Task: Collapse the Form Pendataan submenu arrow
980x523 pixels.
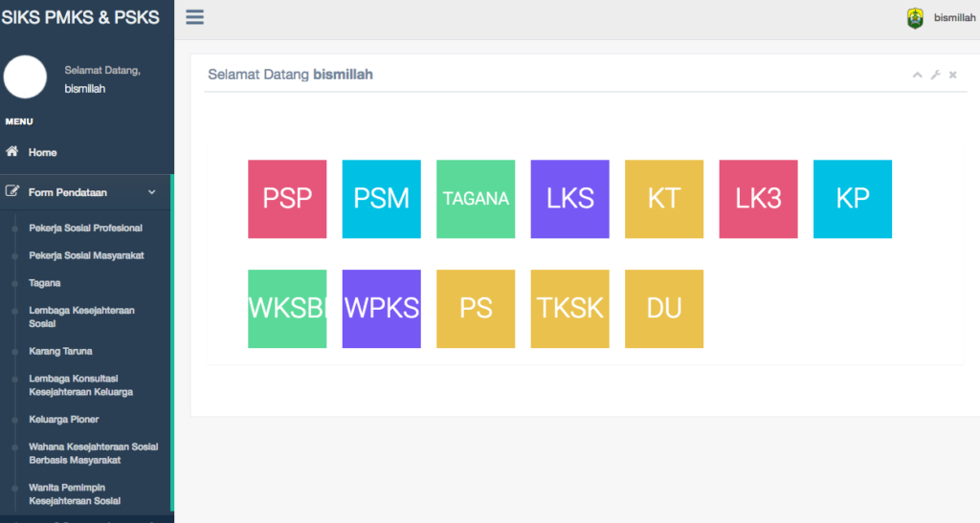Action: [x=151, y=192]
